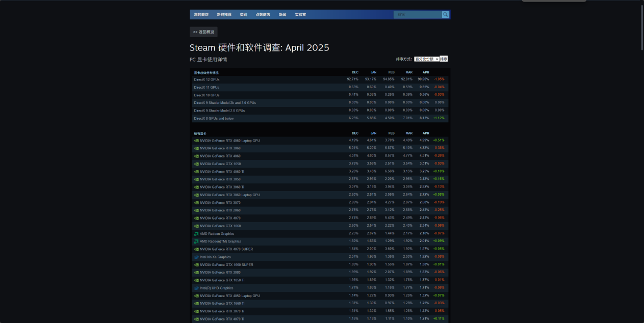Click NVIDIA logo beside GTX 1050 Ti
This screenshot has width=644, height=323.
(196, 280)
